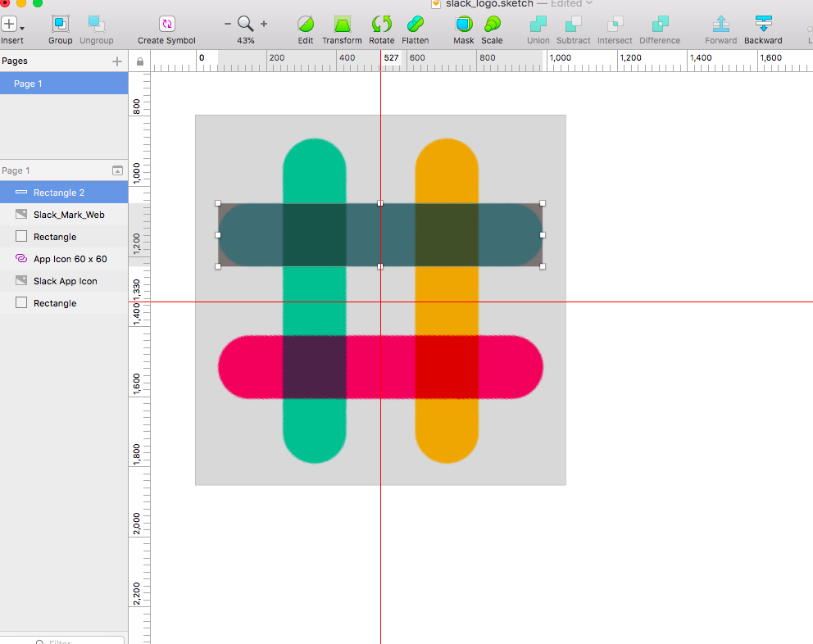Open the slack_logo.sketch title dropdown
The image size is (813, 644).
tap(589, 3)
